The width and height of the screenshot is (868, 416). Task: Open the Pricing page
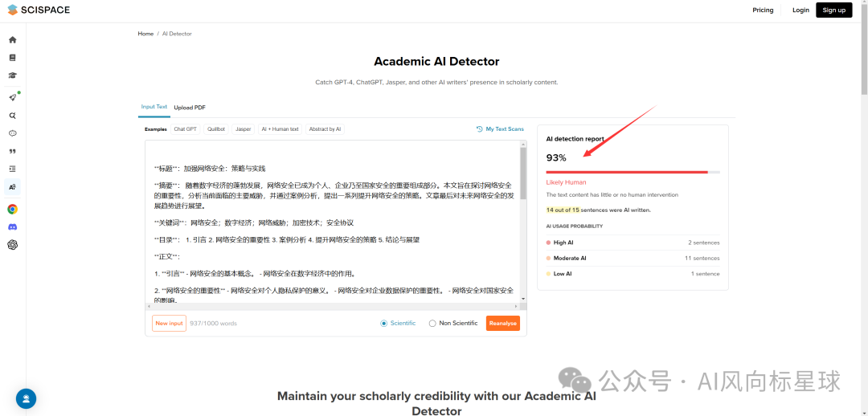coord(763,10)
